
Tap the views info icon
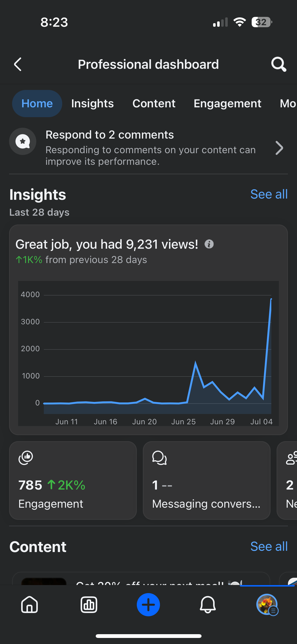click(209, 244)
